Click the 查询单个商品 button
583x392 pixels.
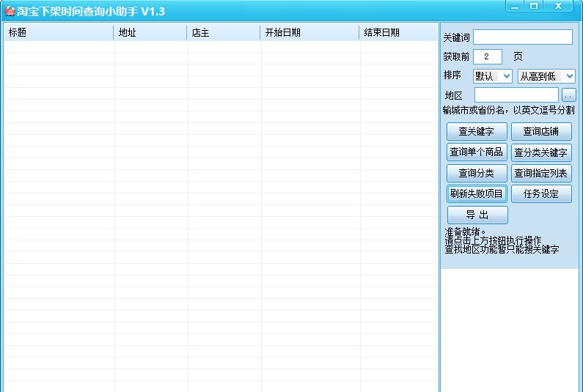coord(477,152)
